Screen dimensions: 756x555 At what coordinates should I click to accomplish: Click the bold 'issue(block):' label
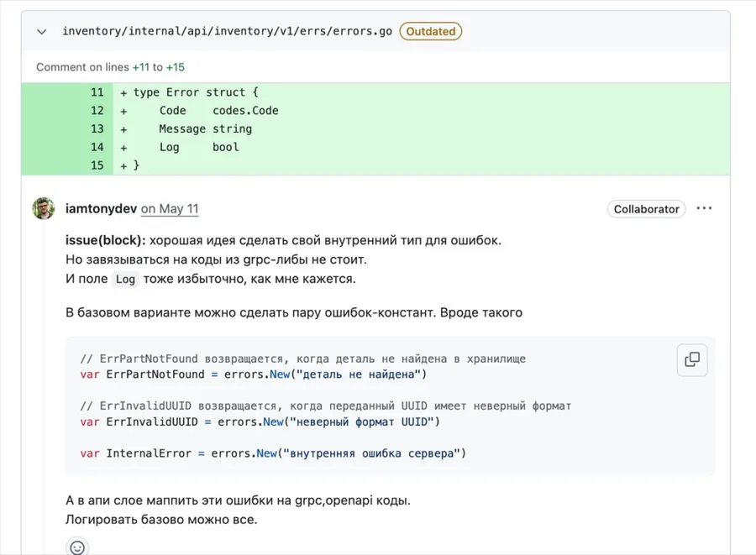106,240
